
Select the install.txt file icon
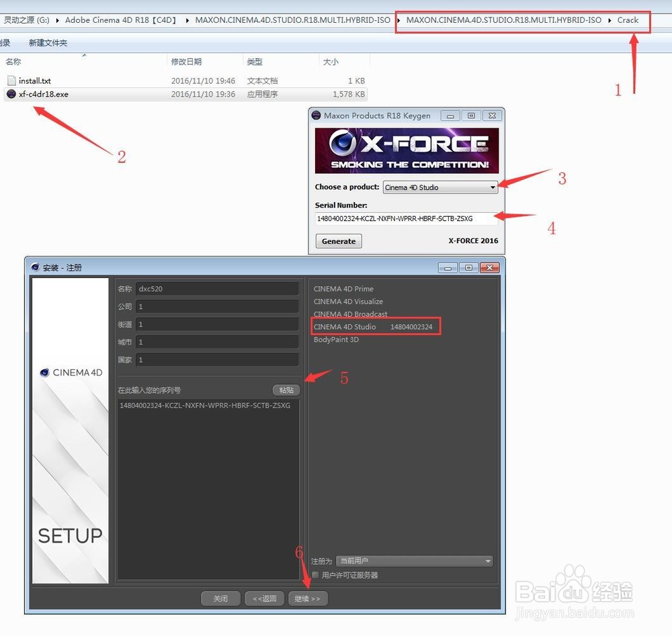click(11, 81)
